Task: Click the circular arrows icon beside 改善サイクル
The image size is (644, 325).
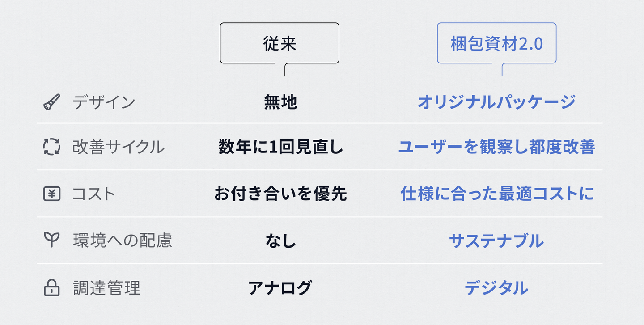Action: 51,147
